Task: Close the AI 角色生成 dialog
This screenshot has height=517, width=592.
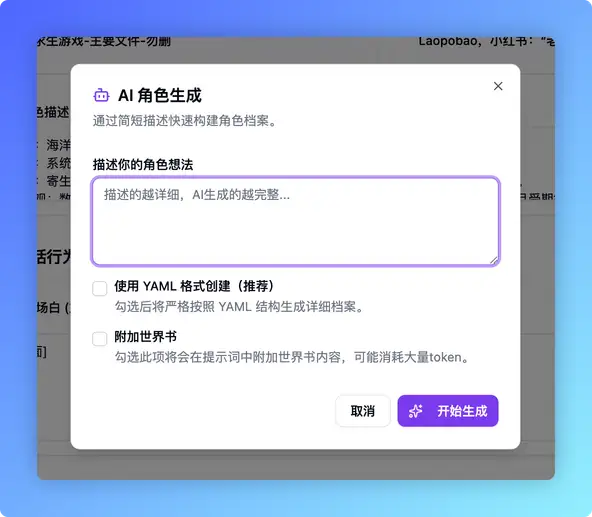Action: click(x=498, y=86)
